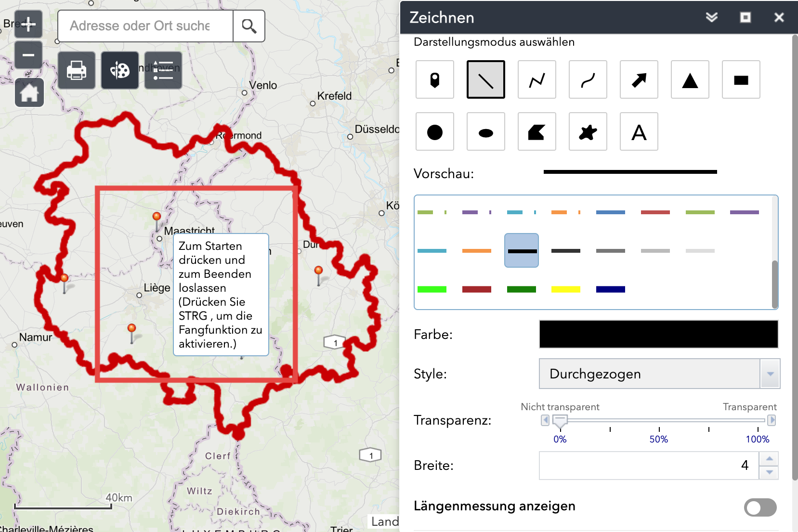This screenshot has height=532, width=798.
Task: Click the transparency slider handle
Action: click(560, 421)
